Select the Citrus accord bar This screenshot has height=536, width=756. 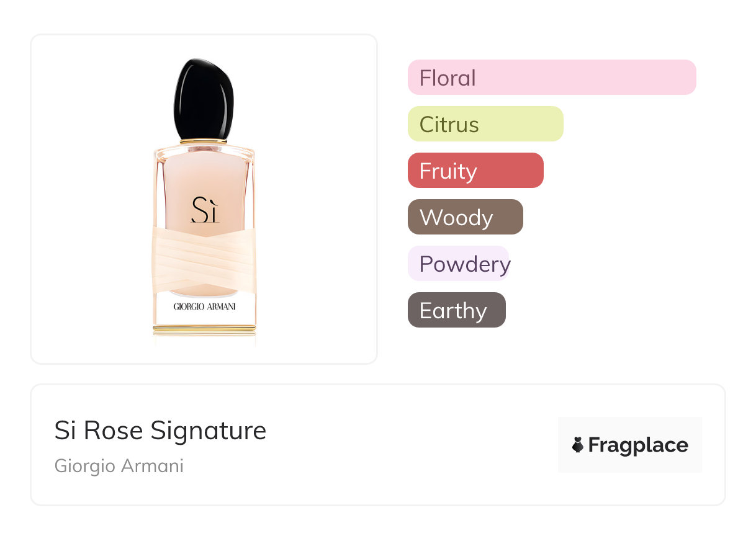coord(485,124)
